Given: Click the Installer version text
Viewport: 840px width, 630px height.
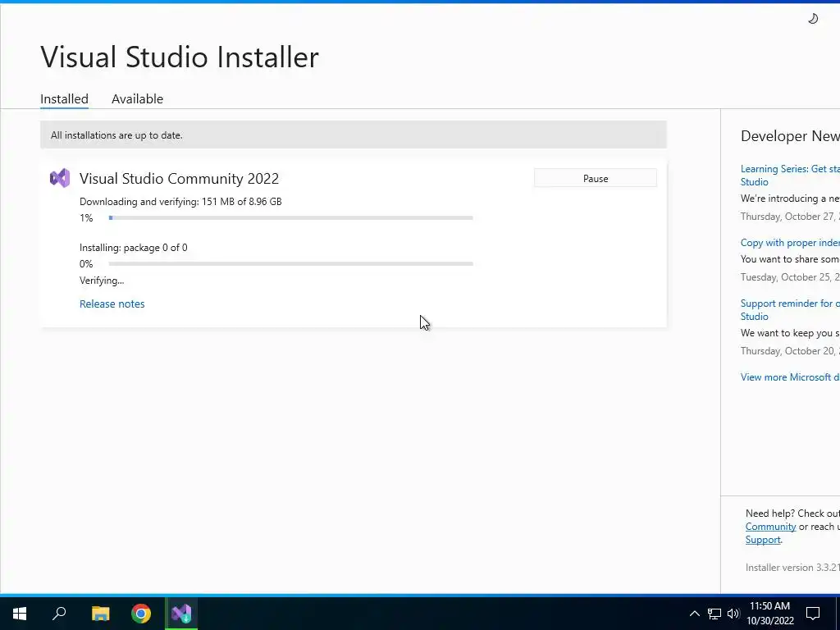Looking at the screenshot, I should tap(792, 568).
